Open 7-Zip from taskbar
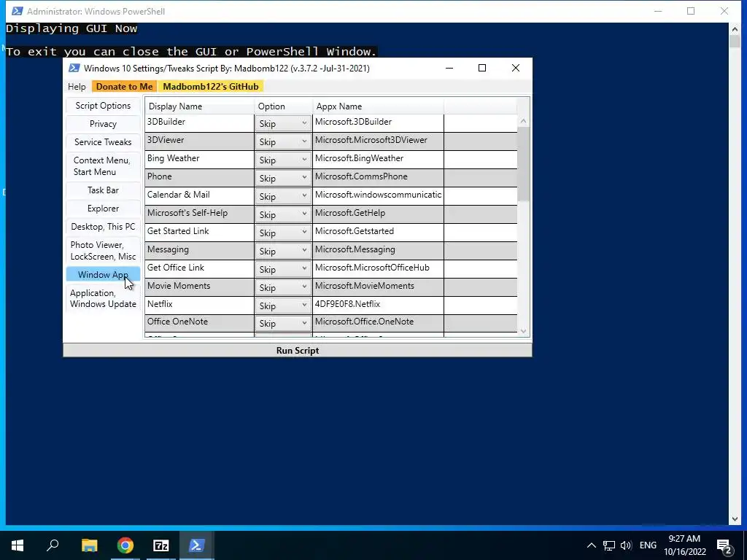Viewport: 747px width, 560px height. click(161, 545)
